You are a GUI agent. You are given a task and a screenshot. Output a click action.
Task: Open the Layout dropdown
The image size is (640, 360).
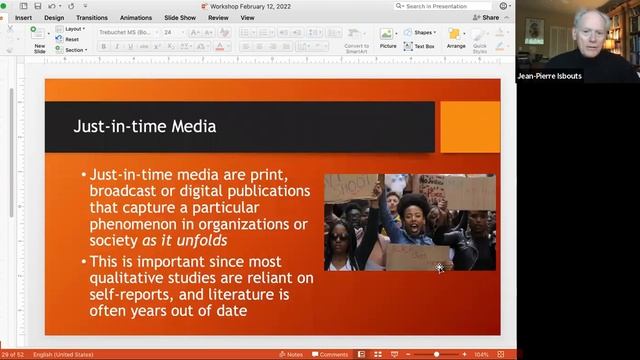(x=71, y=29)
